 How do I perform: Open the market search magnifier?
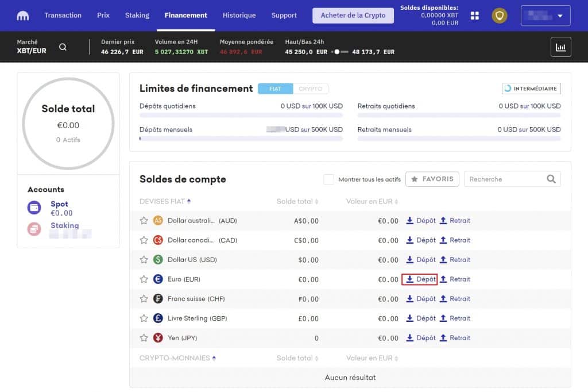click(x=63, y=47)
